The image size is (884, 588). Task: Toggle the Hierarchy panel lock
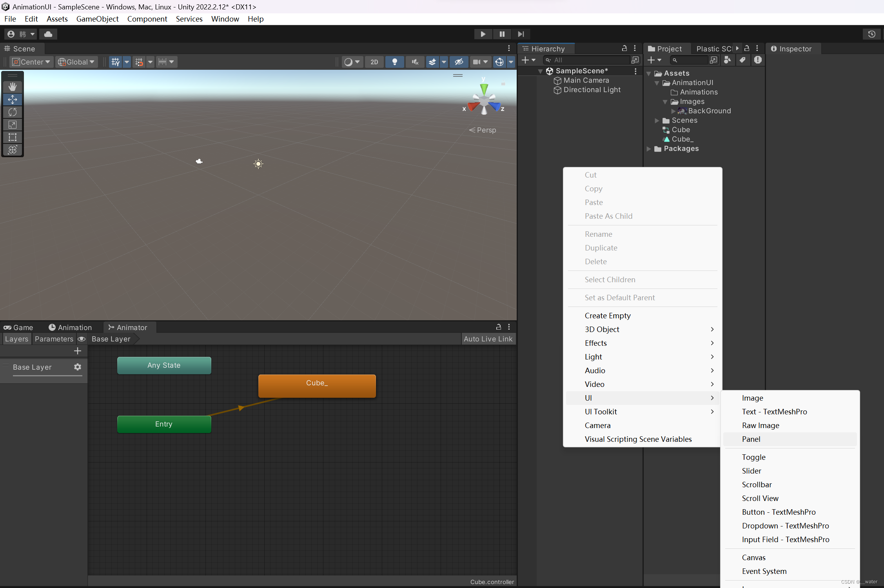coord(624,48)
